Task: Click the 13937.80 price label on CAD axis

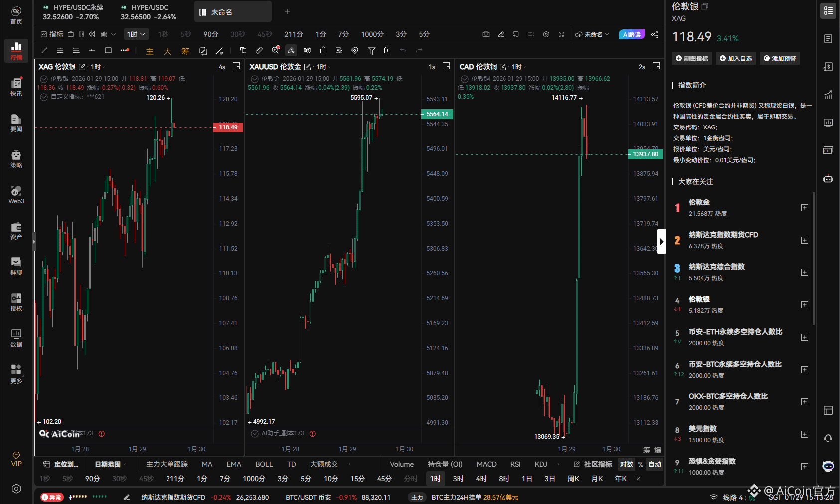Action: 646,154
